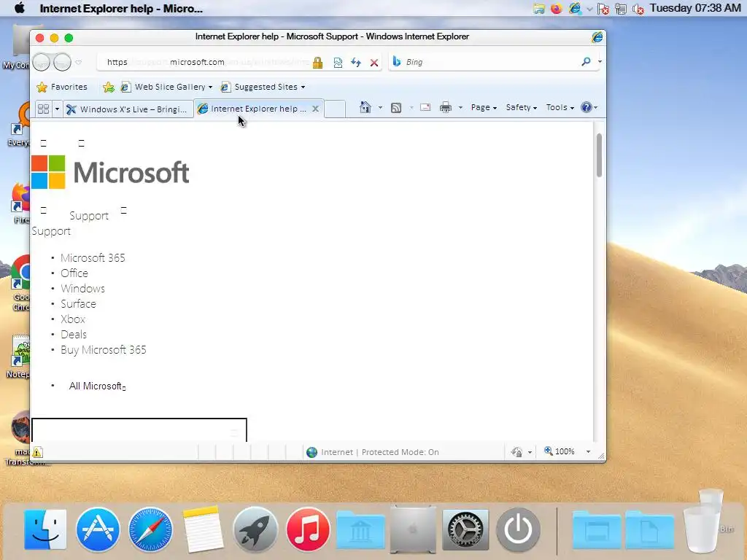
Task: Click the security lock icon in address bar
Action: tap(317, 63)
